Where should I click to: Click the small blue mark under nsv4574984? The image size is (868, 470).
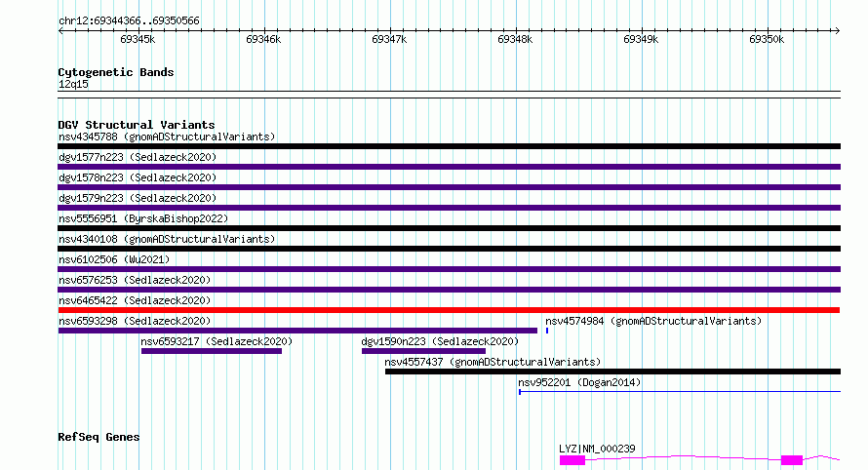click(x=547, y=331)
